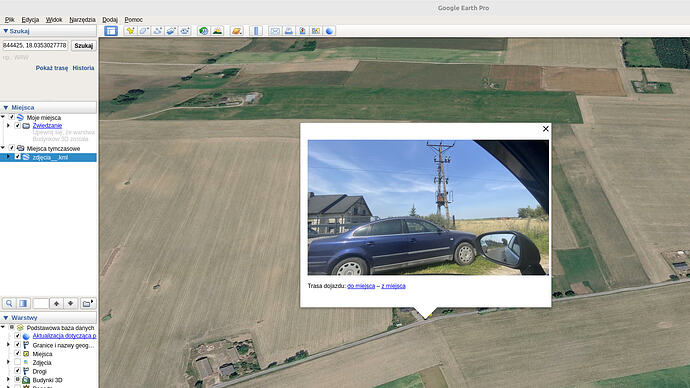The width and height of the screenshot is (690, 388).
Task: Open the planet switcher icon
Action: (236, 31)
